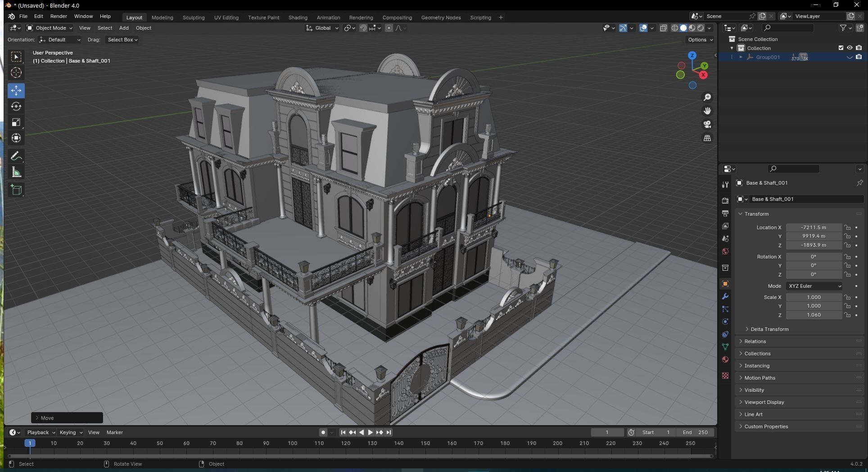The image size is (868, 472).
Task: Open the Object Data properties tab
Action: (x=725, y=347)
